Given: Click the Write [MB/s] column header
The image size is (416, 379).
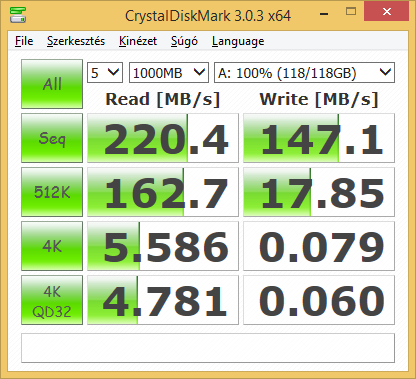Looking at the screenshot, I should coord(319,99).
